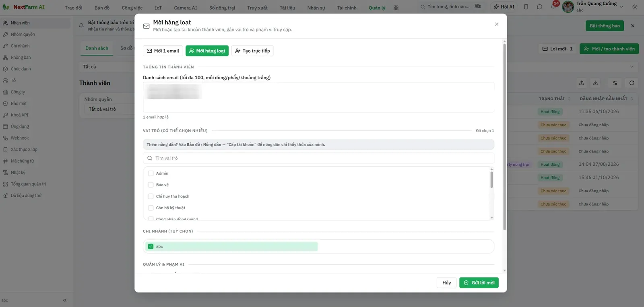644x307 pixels.
Task: Click Mời / tạo thành viên button
Action: coord(609,49)
